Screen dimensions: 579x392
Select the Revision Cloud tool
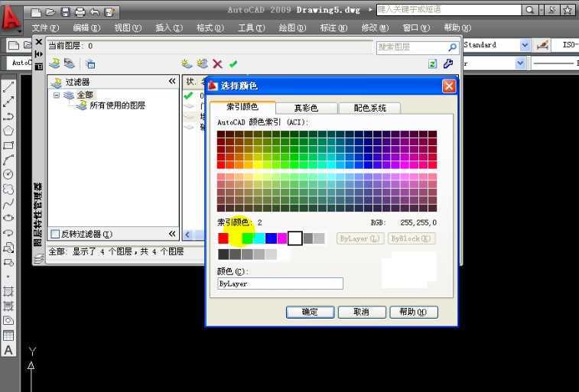pyautogui.click(x=8, y=189)
